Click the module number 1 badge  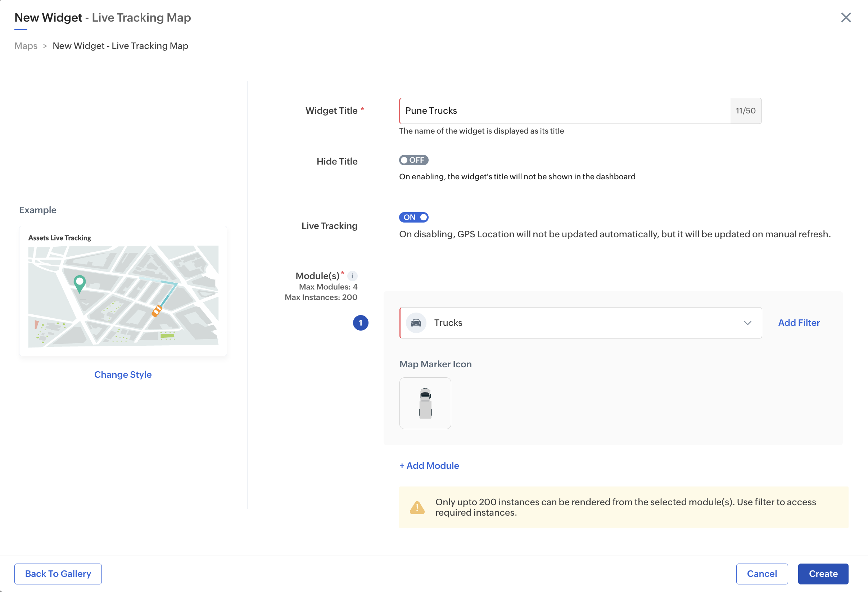coord(361,323)
